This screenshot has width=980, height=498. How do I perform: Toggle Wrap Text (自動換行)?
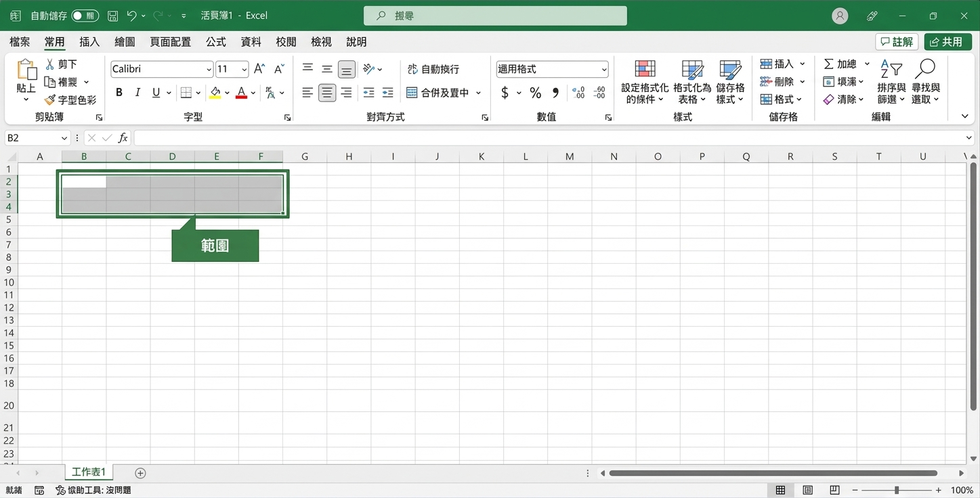(433, 69)
